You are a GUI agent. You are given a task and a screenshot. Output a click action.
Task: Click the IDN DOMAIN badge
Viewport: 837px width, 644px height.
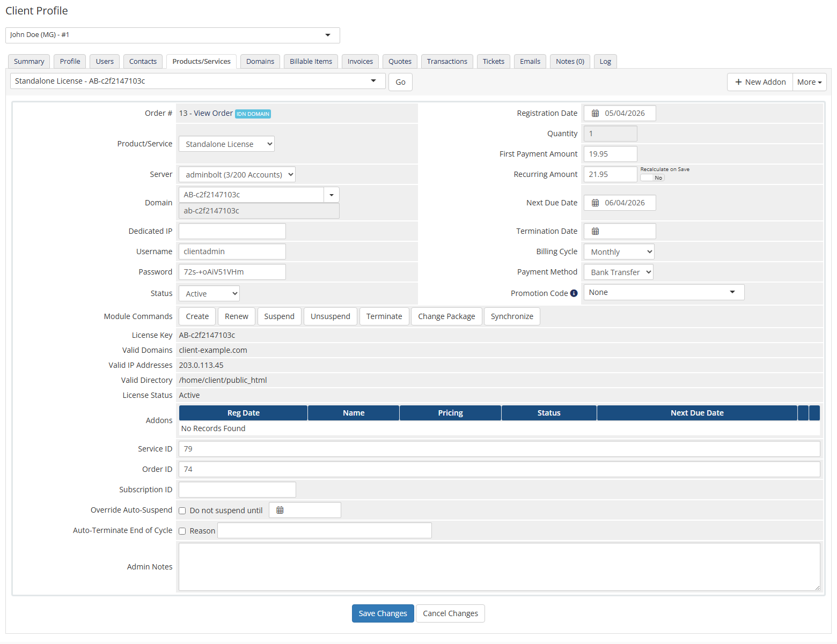click(253, 114)
